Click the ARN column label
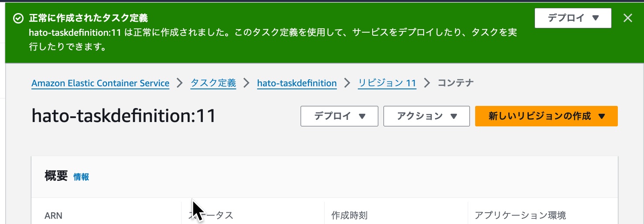644x224 pixels. click(54, 215)
